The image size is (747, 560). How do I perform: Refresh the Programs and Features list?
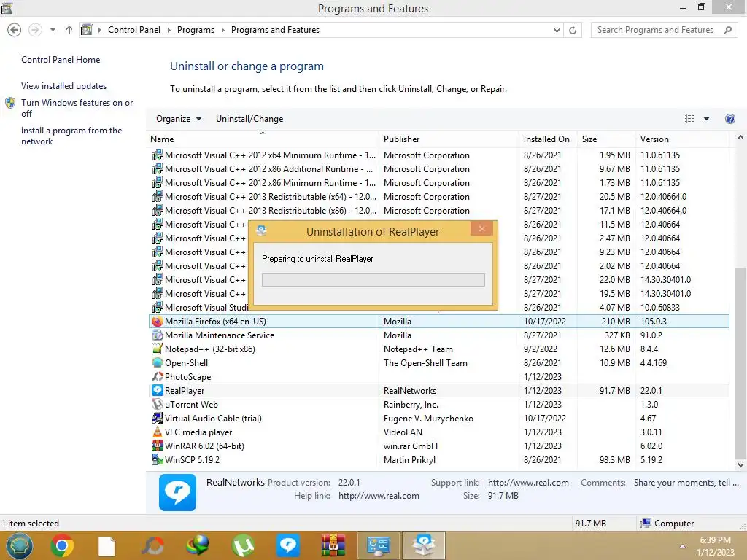pos(573,30)
